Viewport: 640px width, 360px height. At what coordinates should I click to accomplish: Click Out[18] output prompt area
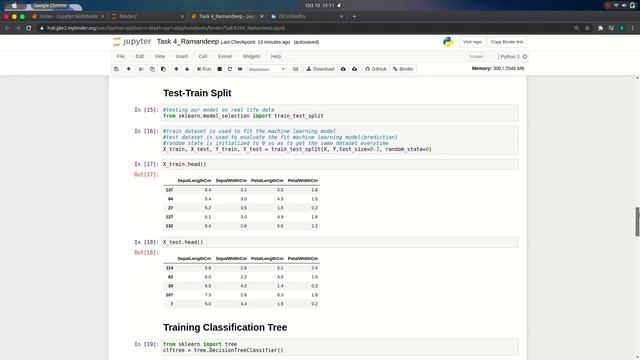pyautogui.click(x=146, y=253)
